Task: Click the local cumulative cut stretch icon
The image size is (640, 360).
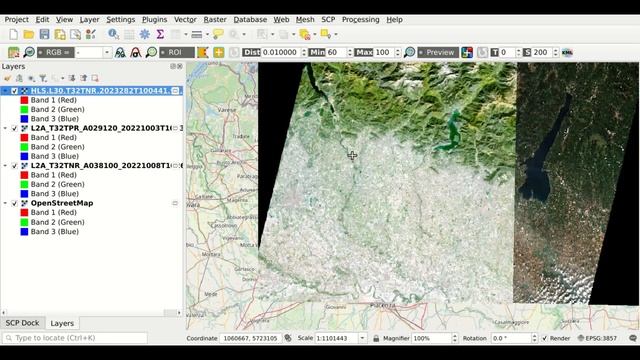Action: 120,52
